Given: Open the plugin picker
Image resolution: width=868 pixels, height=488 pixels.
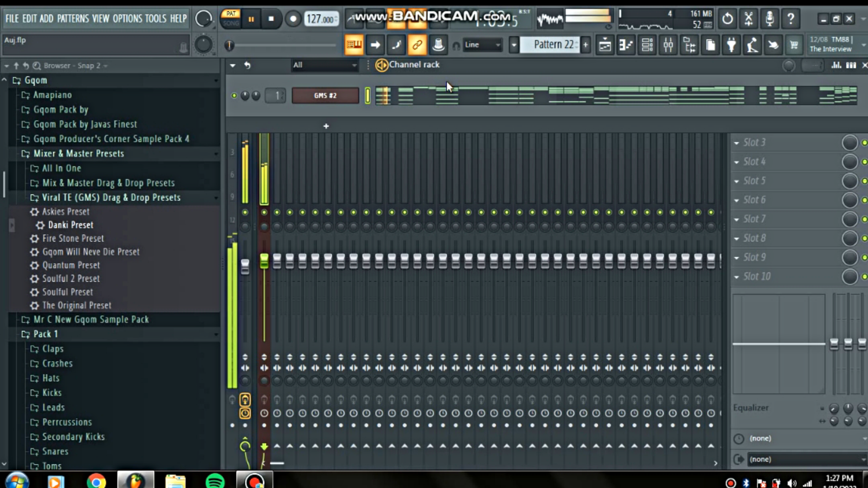Looking at the screenshot, I should (731, 45).
